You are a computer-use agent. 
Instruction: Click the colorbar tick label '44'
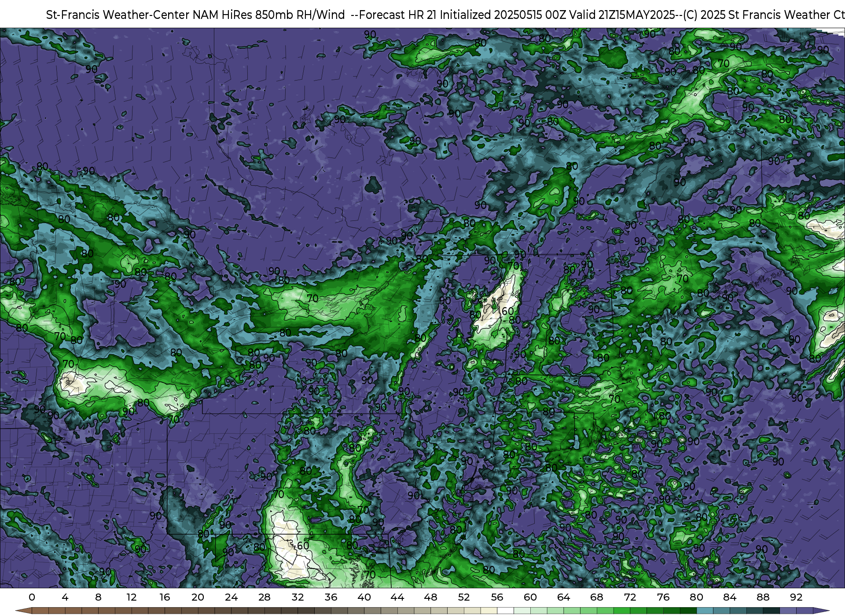397,598
